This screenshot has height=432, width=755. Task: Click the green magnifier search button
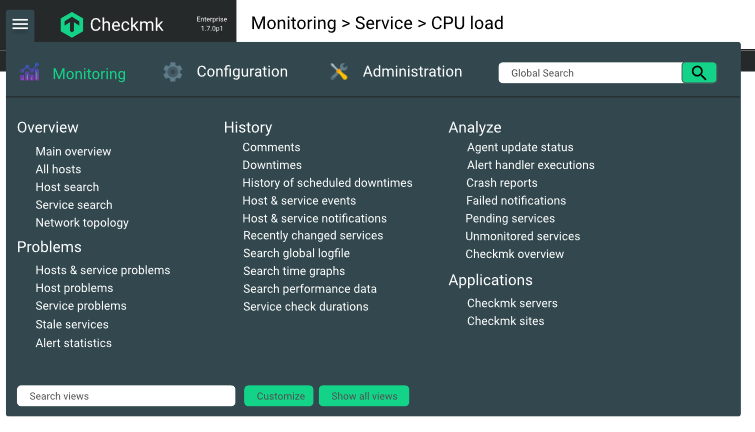pos(699,73)
